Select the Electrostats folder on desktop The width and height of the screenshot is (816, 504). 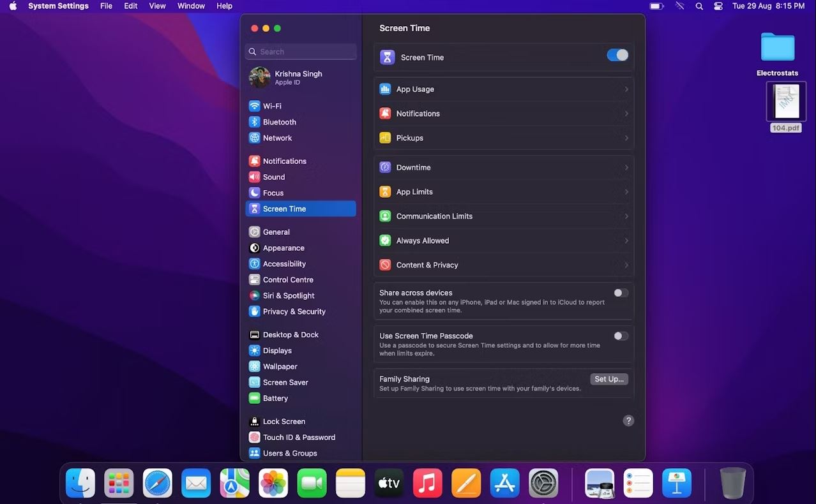tap(778, 54)
